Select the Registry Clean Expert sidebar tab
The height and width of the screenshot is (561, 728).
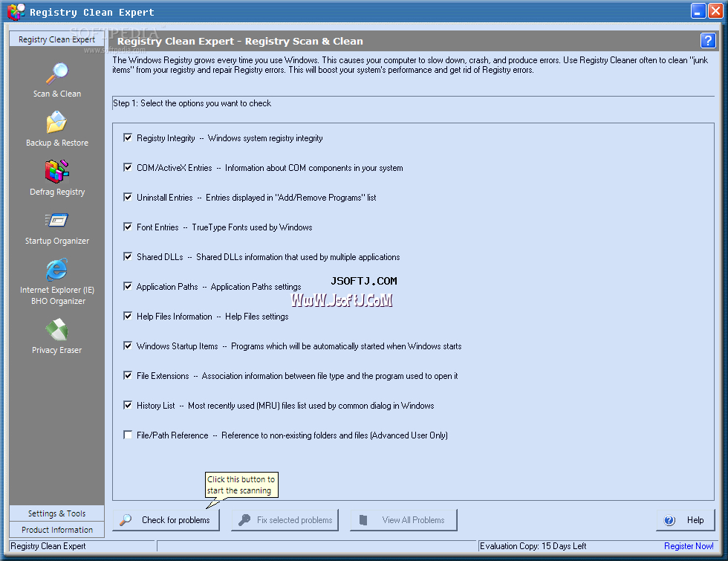coord(56,39)
